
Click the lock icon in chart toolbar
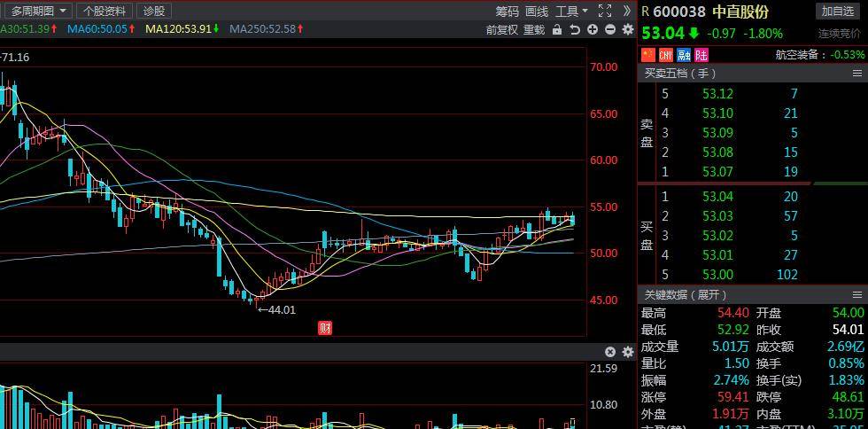click(557, 29)
